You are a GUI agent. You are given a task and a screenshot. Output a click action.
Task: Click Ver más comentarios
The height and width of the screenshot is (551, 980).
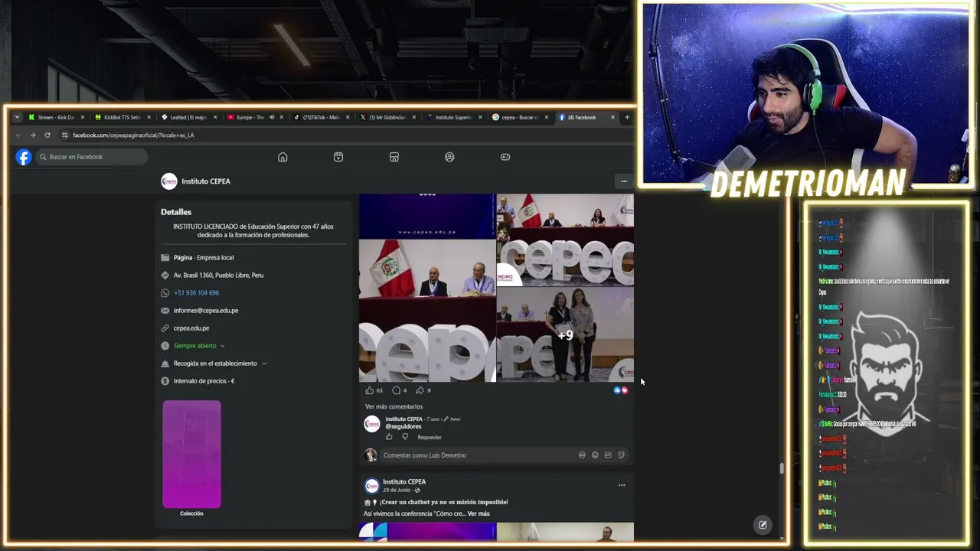pyautogui.click(x=394, y=407)
